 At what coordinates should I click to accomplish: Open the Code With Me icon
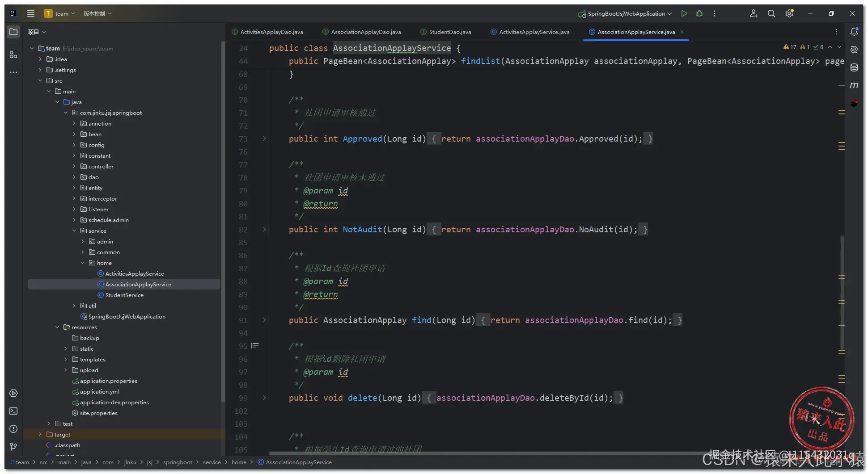(x=754, y=13)
